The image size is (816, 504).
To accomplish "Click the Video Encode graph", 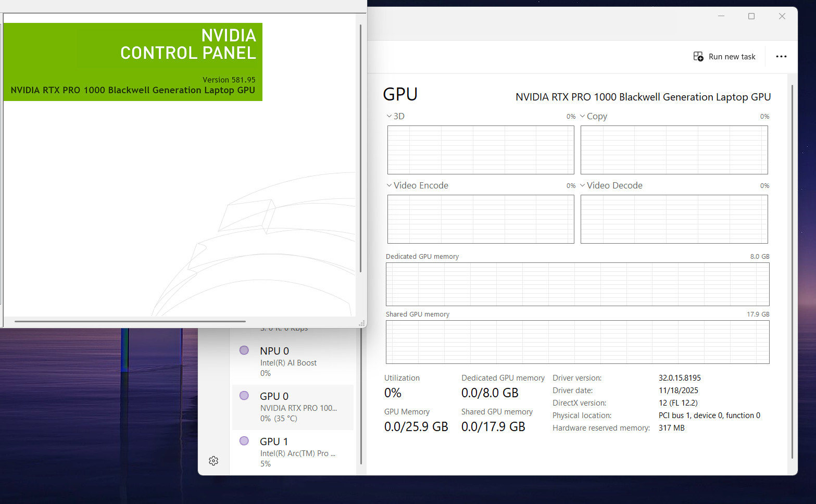I will coord(481,219).
